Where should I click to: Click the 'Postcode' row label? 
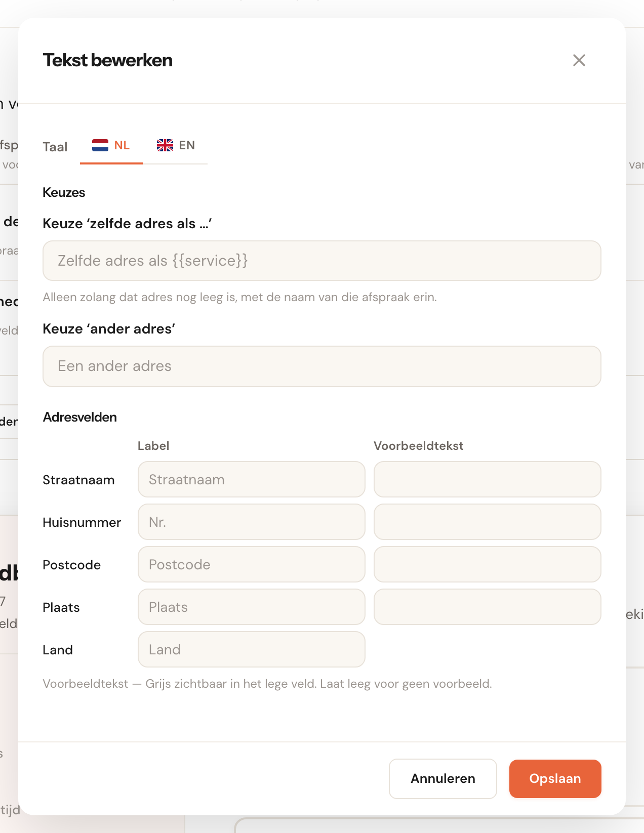72,565
